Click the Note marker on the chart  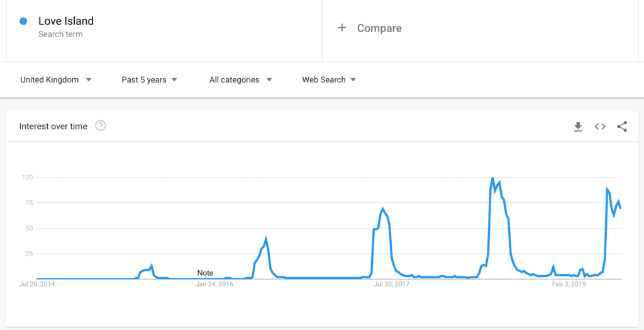coord(206,273)
